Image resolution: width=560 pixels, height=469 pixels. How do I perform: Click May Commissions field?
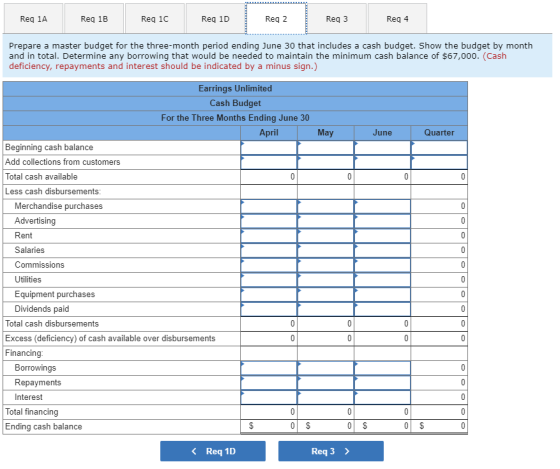click(326, 265)
